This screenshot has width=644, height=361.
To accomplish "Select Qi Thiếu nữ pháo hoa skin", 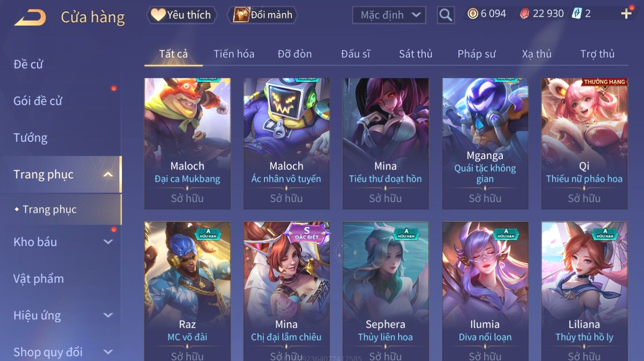I will point(584,144).
